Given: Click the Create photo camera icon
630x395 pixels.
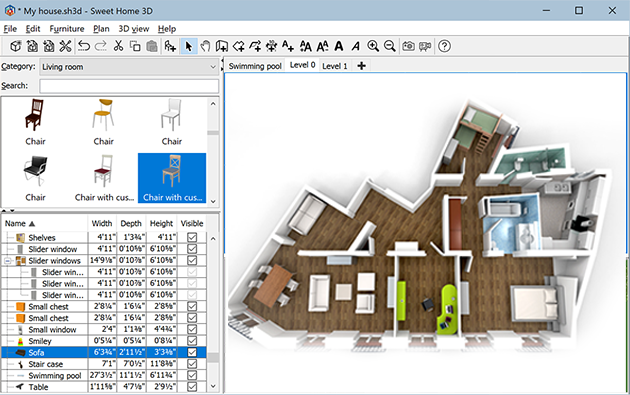Looking at the screenshot, I should [408, 46].
